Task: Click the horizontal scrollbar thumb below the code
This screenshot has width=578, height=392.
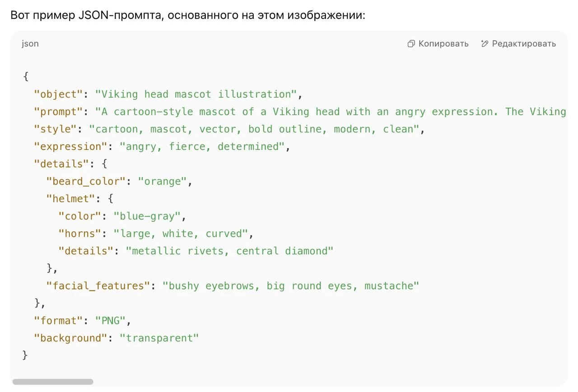Action: pyautogui.click(x=53, y=382)
